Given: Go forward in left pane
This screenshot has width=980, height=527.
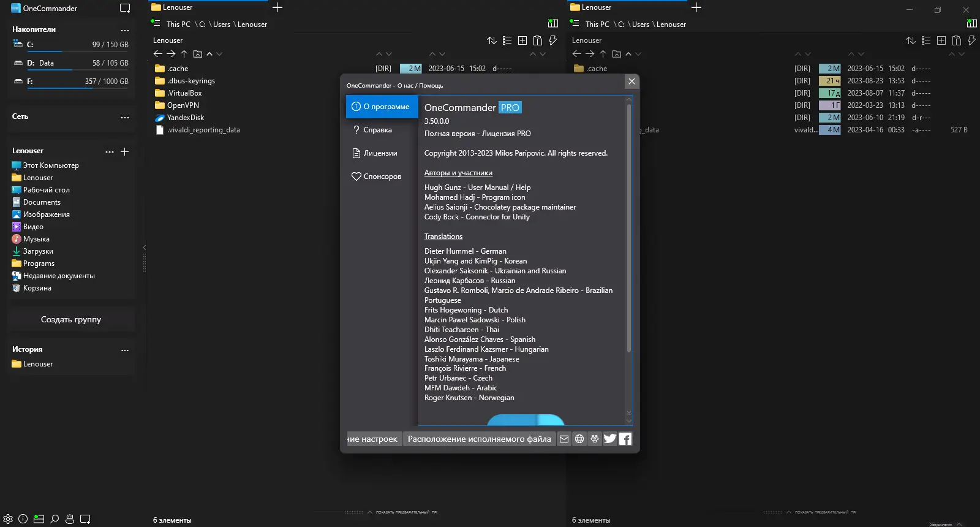Looking at the screenshot, I should (171, 54).
